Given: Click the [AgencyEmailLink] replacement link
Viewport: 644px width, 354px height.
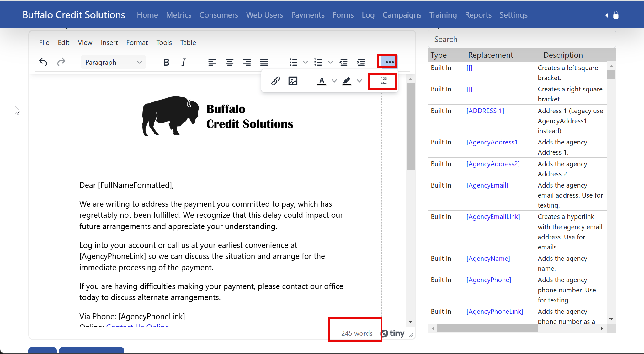Looking at the screenshot, I should click(493, 217).
